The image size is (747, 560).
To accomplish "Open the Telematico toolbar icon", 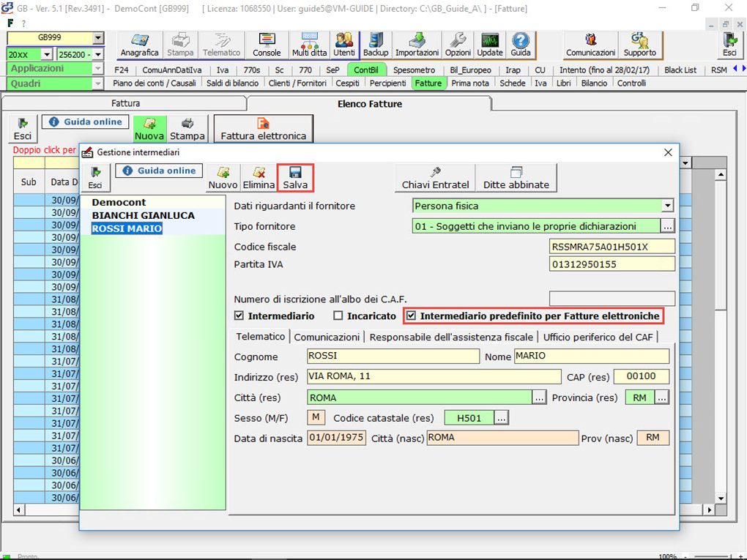I will tap(221, 45).
